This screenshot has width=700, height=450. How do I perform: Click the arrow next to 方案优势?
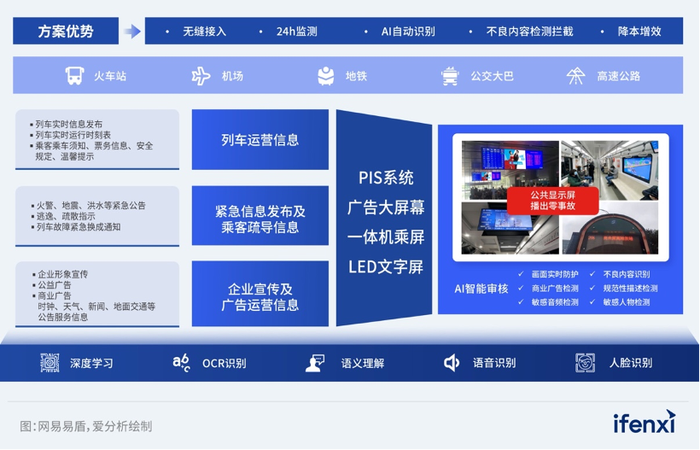[x=132, y=31]
